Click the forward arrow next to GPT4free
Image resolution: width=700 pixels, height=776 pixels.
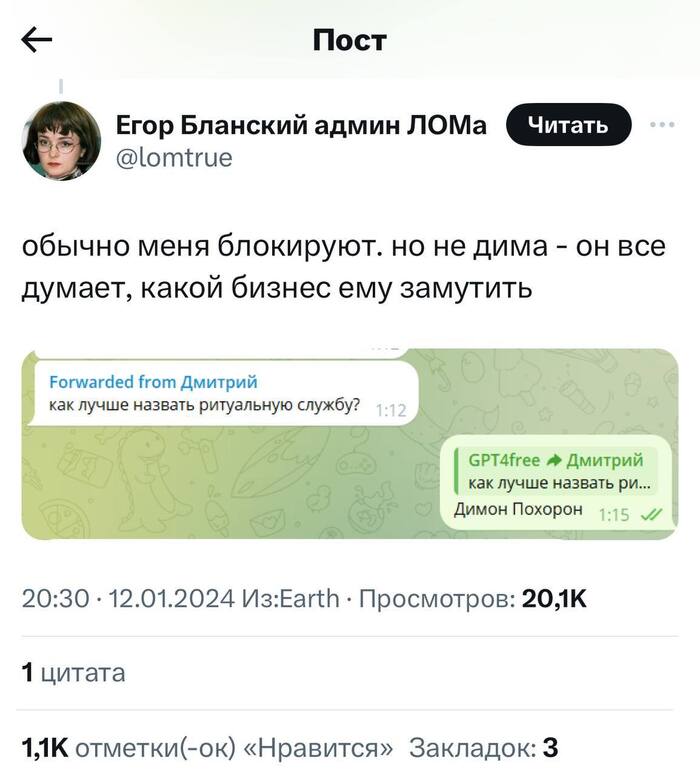coord(553,461)
